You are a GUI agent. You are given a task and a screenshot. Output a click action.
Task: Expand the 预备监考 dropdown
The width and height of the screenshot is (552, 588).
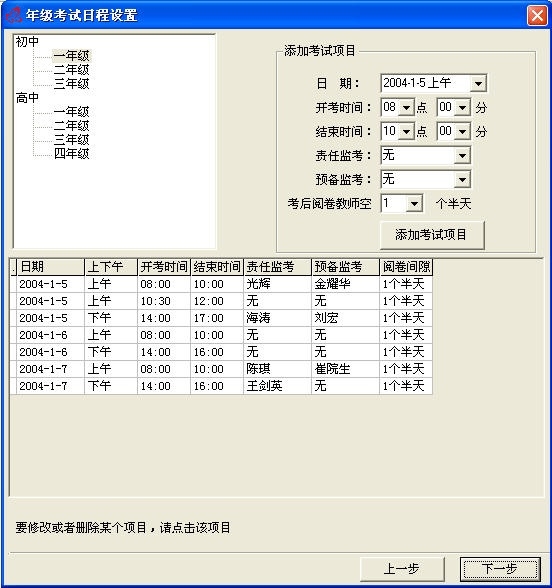pyautogui.click(x=462, y=179)
